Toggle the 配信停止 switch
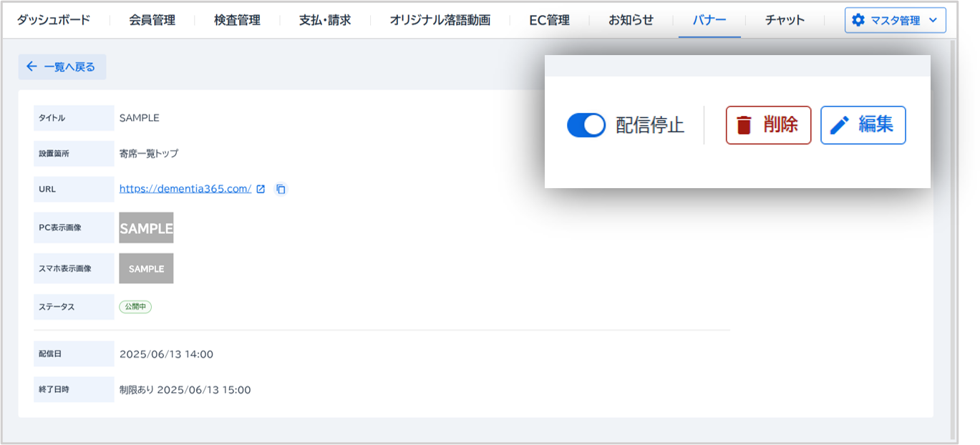 click(x=586, y=125)
